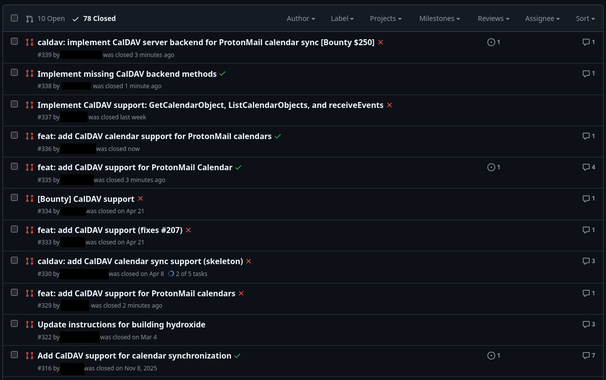This screenshot has height=380, width=606.
Task: Click the green check status on PR #335
Action: 238,167
